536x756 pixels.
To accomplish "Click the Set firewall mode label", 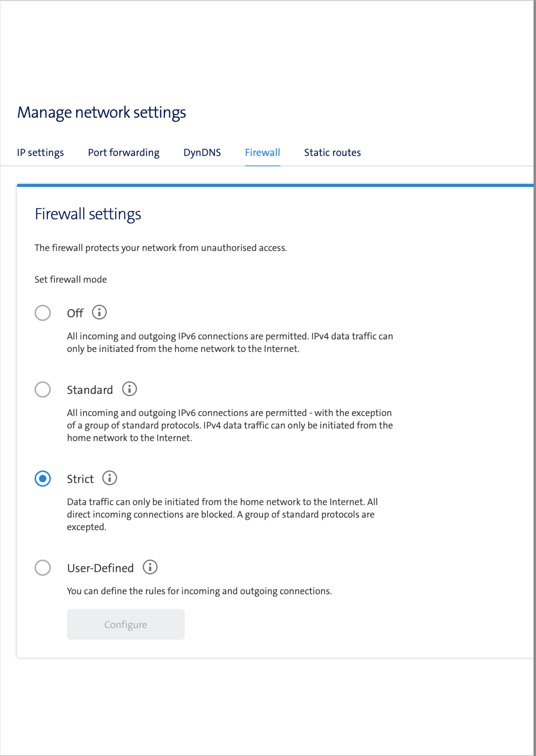I will (x=70, y=279).
